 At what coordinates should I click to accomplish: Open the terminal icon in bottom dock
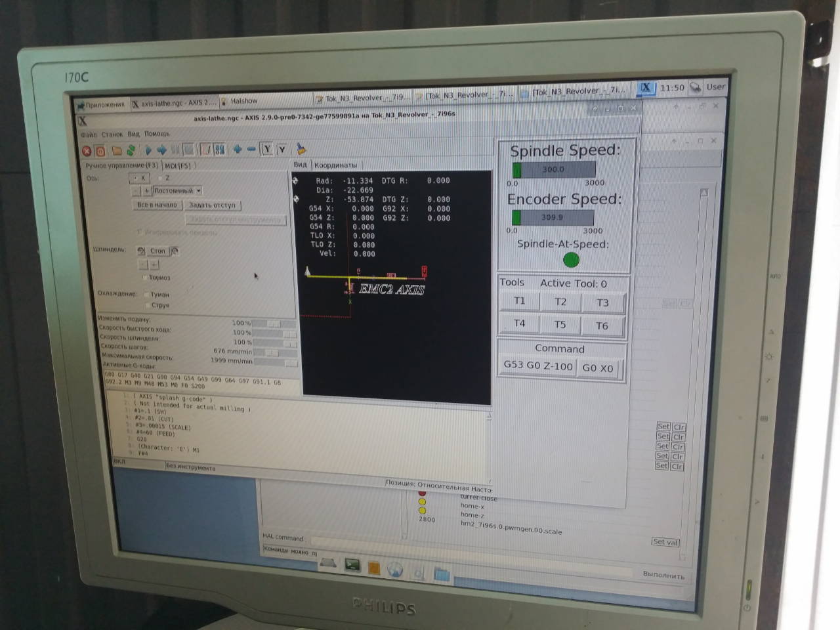pos(352,564)
